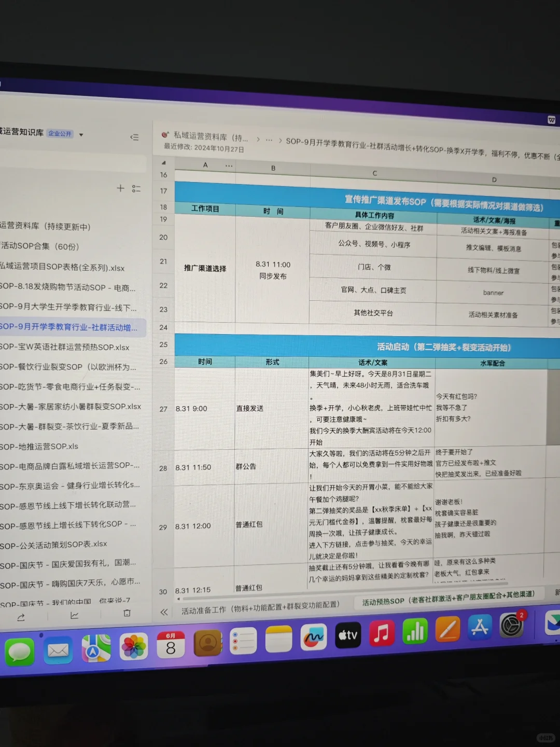Collapse the knowledge base sidebar panel

tap(134, 137)
